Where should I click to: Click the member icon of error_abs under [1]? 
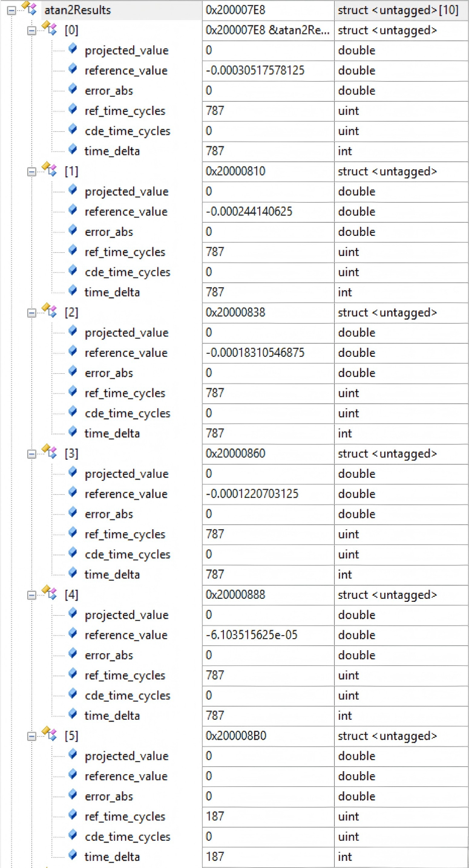[73, 231]
